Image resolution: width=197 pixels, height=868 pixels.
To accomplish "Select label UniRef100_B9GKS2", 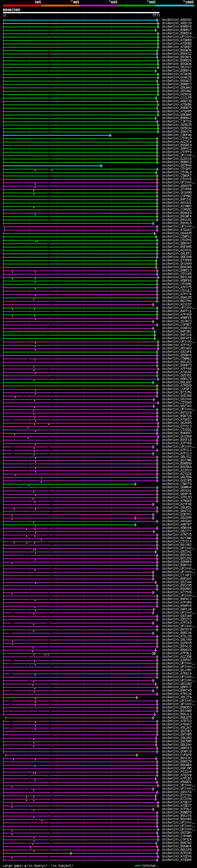I will pyautogui.click(x=177, y=54).
